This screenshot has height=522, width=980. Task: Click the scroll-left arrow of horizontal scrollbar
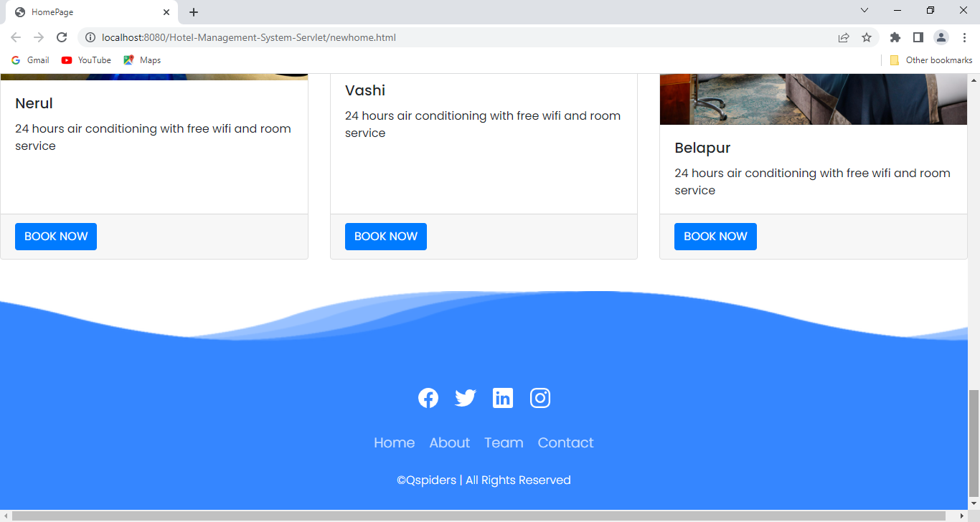tap(6, 516)
